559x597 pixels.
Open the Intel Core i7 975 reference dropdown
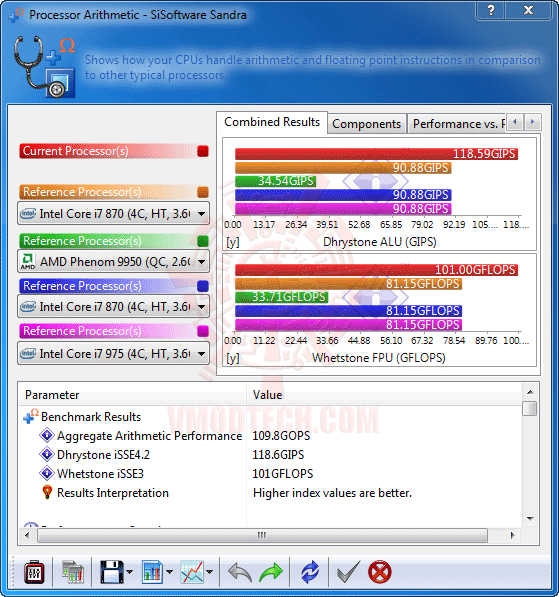point(113,354)
